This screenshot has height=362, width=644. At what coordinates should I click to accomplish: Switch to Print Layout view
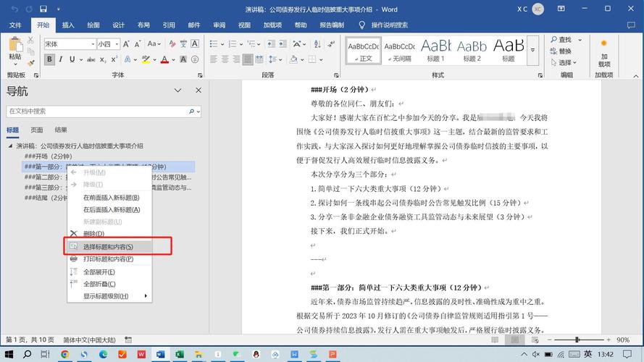pyautogui.click(x=514, y=340)
